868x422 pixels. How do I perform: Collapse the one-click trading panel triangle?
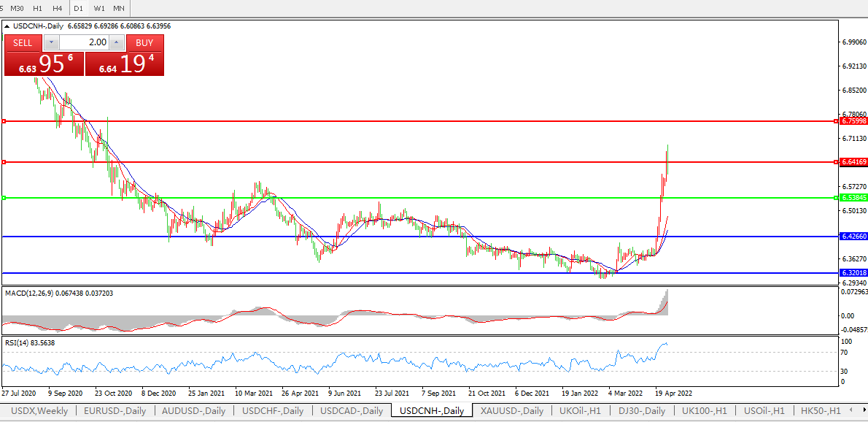[7, 26]
